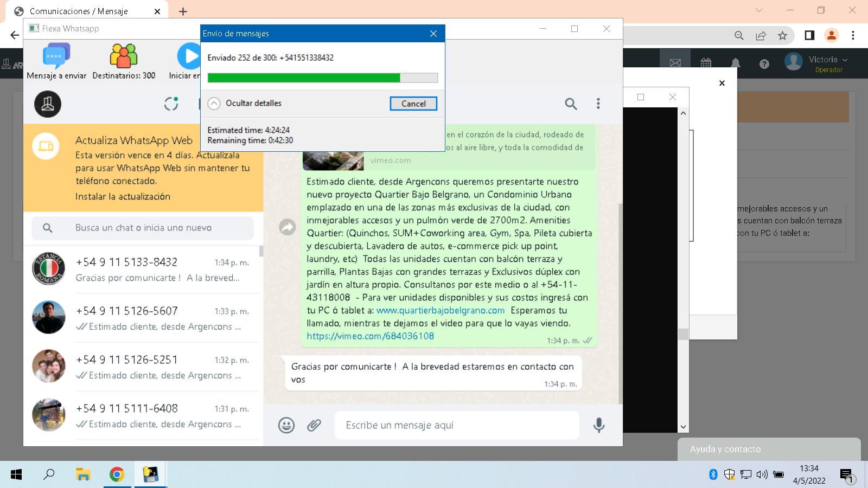Close the web modal with X
Screen dimensions: 868x488
722,83
